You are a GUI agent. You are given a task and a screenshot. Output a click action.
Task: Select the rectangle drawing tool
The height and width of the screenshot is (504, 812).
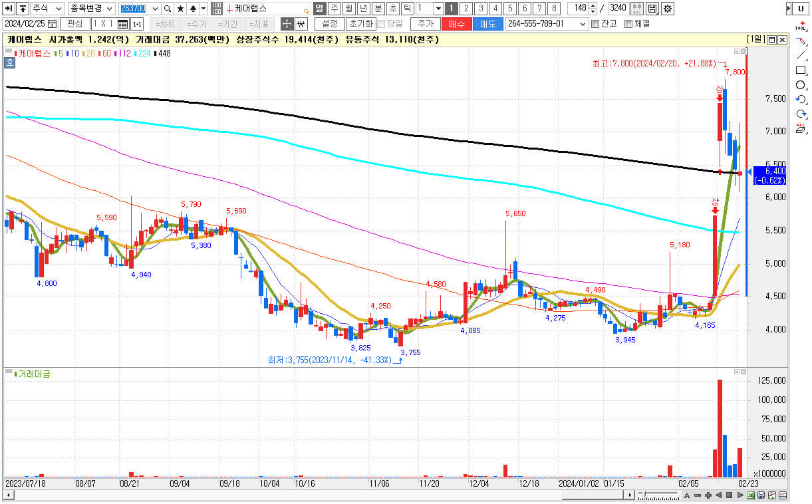[801, 70]
